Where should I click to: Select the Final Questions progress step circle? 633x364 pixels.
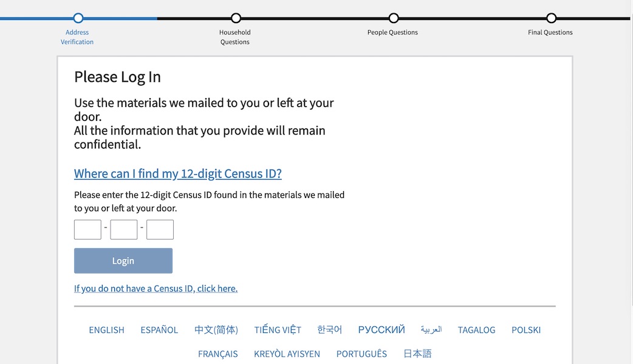(x=551, y=18)
